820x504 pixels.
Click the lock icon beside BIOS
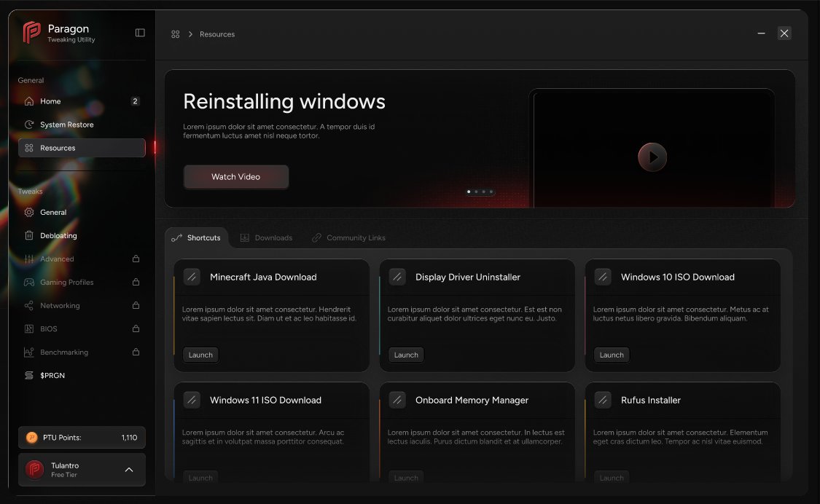[x=136, y=328]
